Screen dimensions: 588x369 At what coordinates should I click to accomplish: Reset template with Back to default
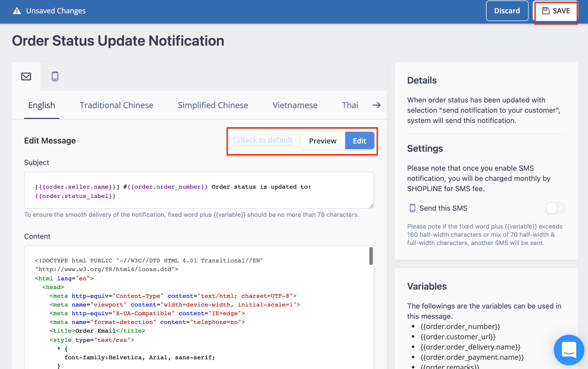click(x=262, y=140)
